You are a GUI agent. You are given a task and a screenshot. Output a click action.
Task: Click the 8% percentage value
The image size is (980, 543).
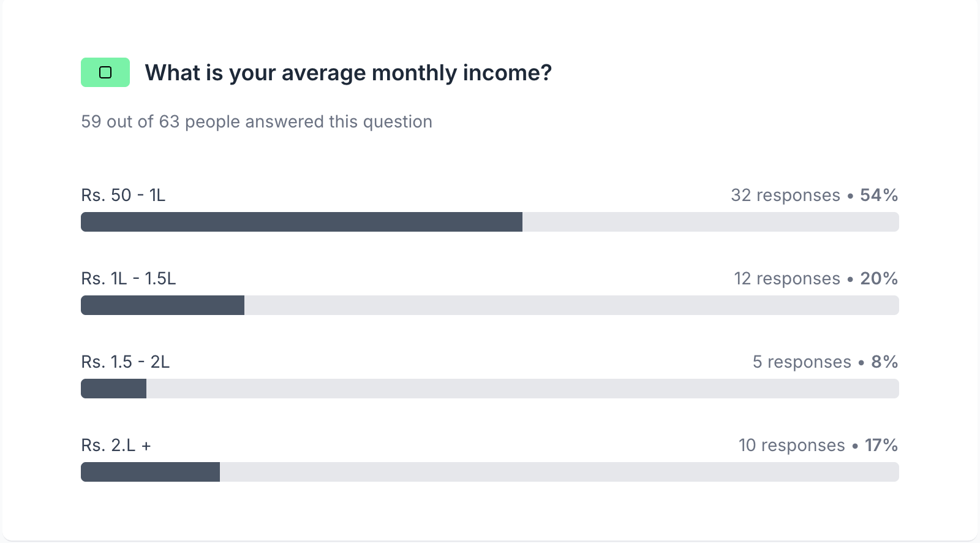click(884, 362)
